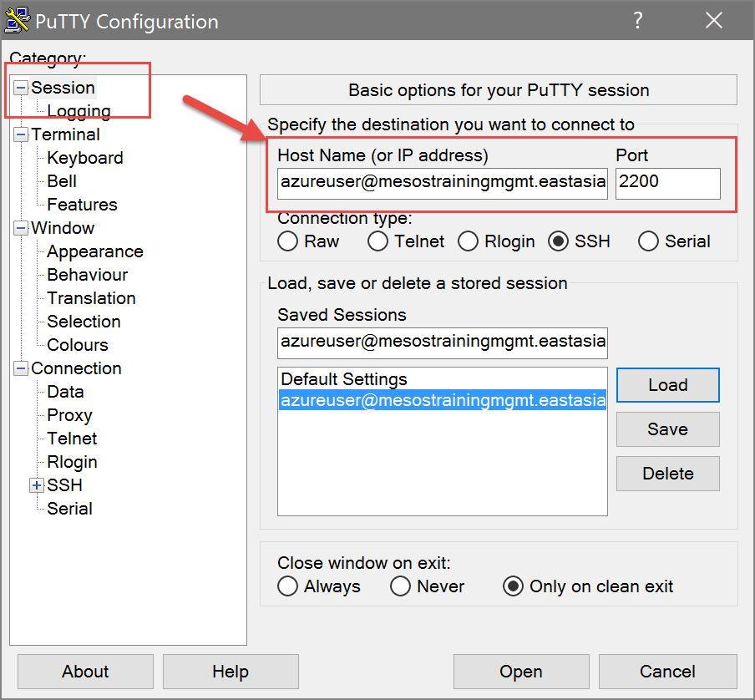Viewport: 755px width, 700px height.
Task: Close the PuTTY Configuration window
Action: pos(713,21)
